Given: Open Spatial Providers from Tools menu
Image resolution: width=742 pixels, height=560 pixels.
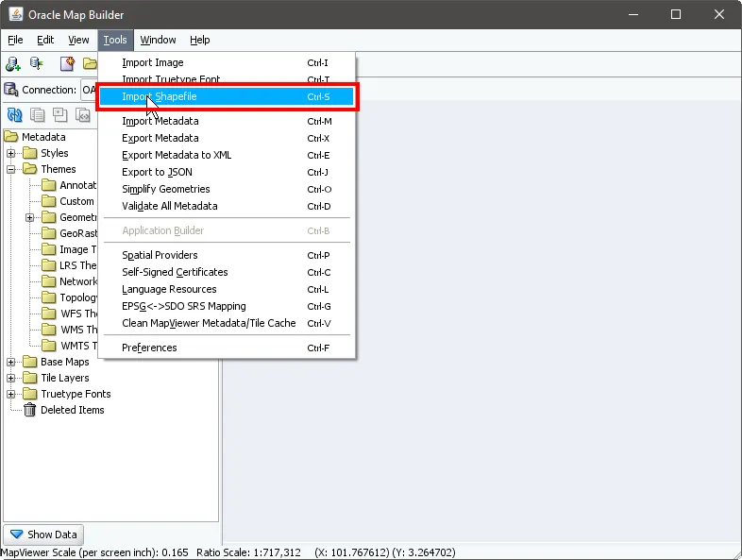Looking at the screenshot, I should (227, 255).
